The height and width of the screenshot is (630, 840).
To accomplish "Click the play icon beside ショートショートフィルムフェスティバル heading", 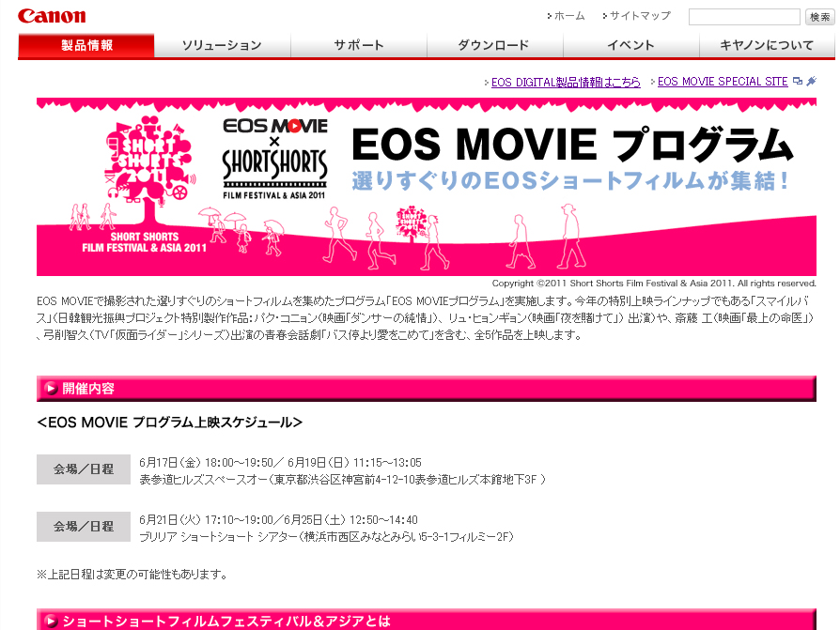I will (x=52, y=622).
